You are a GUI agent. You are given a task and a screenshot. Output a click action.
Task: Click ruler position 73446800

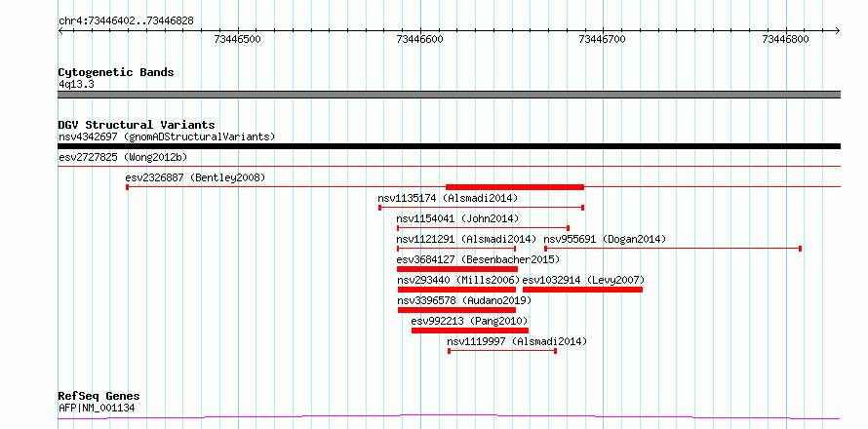[x=785, y=39]
